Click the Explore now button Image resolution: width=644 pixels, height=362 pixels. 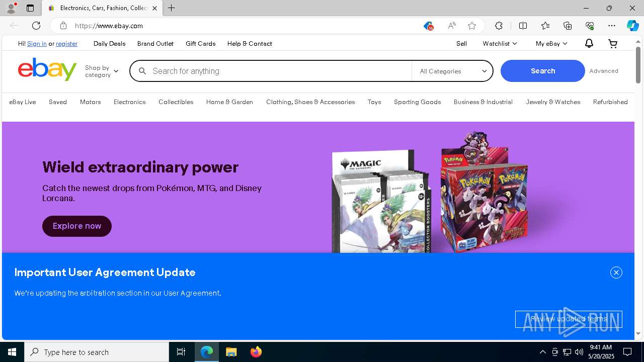pos(77,226)
